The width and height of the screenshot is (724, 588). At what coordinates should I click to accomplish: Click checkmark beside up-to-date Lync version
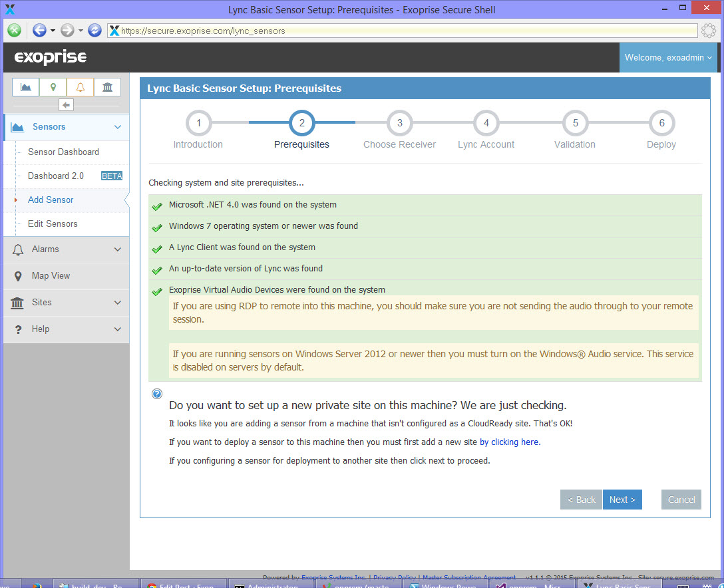(157, 270)
